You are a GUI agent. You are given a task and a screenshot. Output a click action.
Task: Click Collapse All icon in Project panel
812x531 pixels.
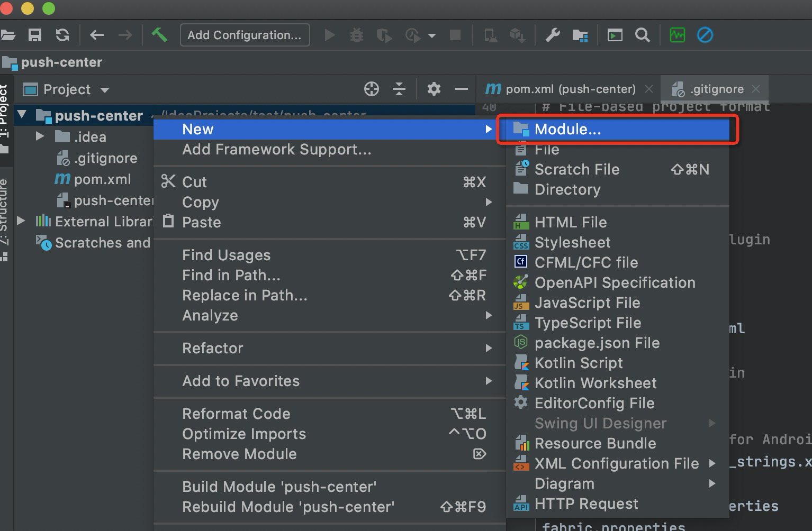coord(399,89)
